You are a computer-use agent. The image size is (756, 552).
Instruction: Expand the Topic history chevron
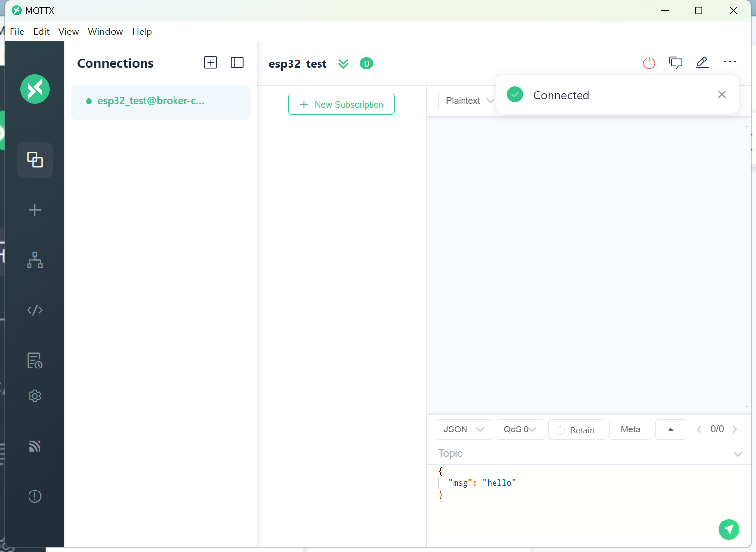[x=738, y=454]
